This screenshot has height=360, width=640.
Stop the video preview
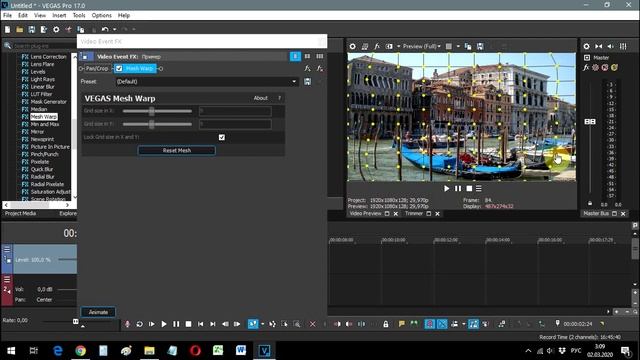(469, 189)
